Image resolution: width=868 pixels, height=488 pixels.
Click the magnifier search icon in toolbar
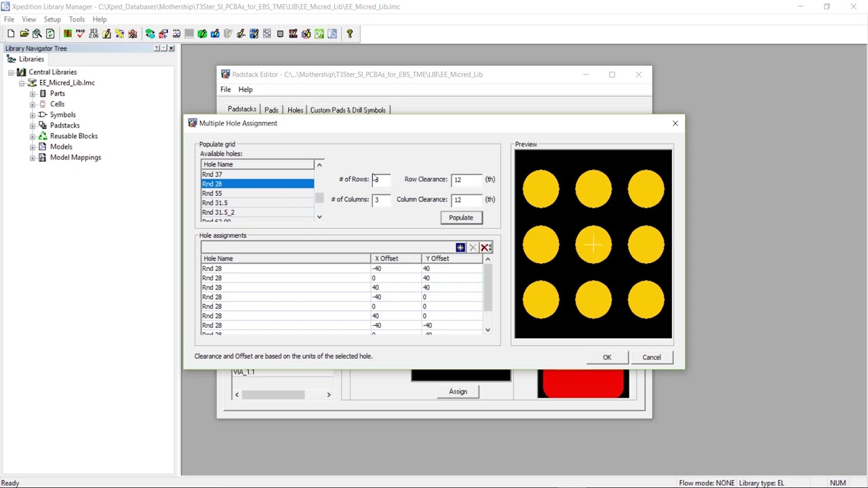point(37,34)
